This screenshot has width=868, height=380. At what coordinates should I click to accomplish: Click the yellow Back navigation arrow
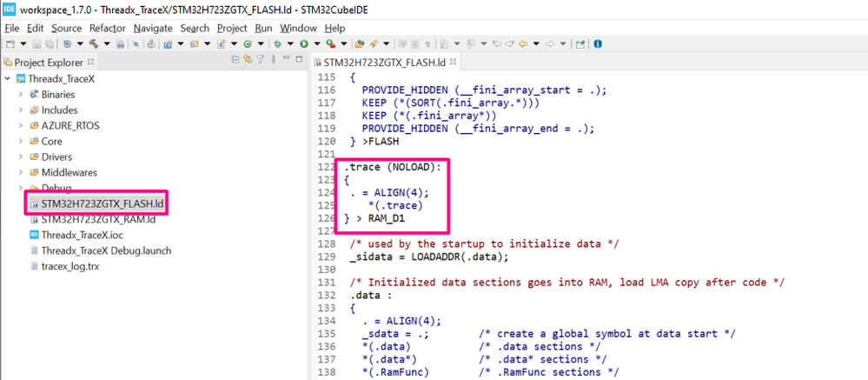[x=523, y=43]
